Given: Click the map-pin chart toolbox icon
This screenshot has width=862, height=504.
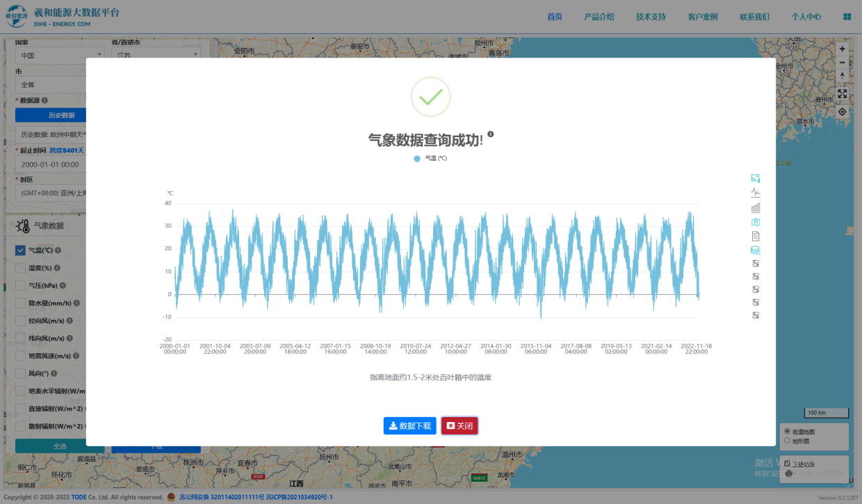Looking at the screenshot, I should tap(756, 222).
